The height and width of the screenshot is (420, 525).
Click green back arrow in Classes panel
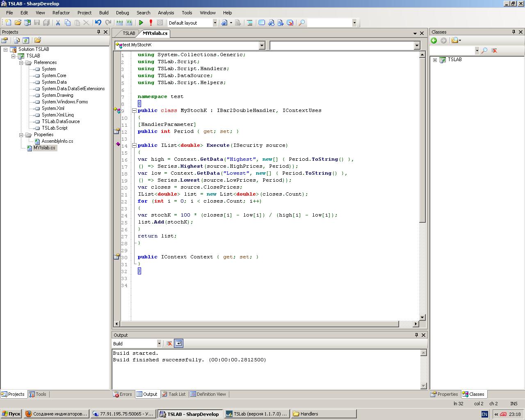434,40
